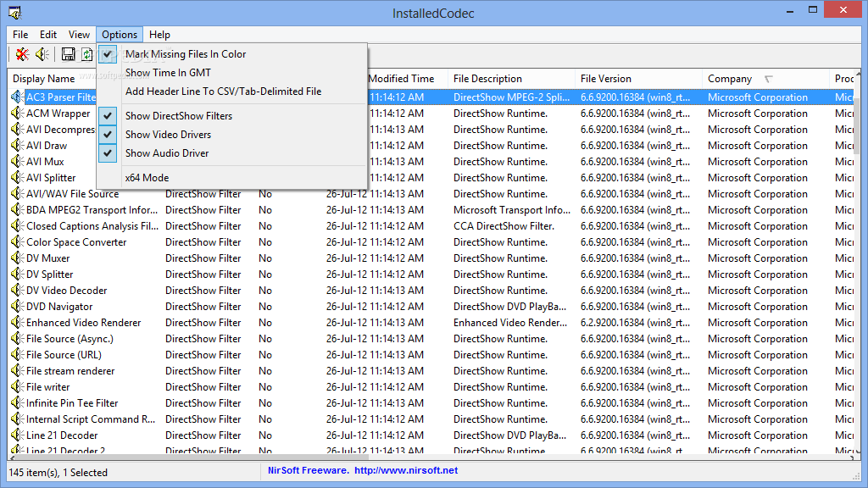
Task: Click the speaker icon beside AVI Splitter
Action: (x=17, y=178)
